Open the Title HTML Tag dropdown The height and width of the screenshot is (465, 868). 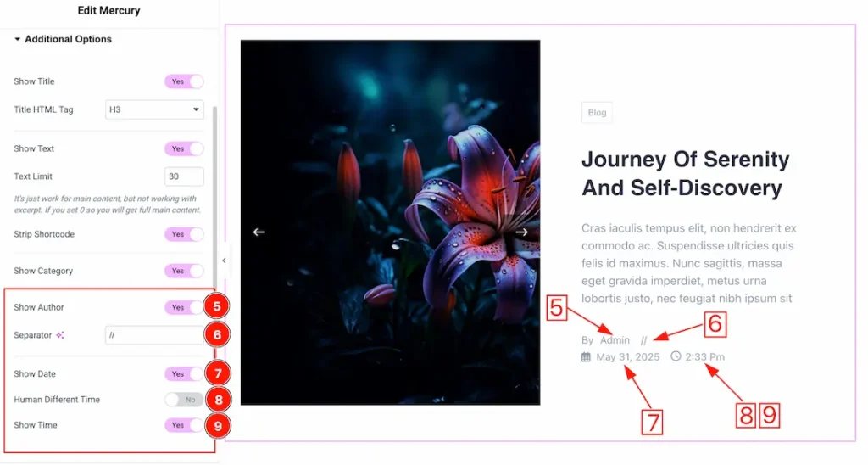[154, 109]
